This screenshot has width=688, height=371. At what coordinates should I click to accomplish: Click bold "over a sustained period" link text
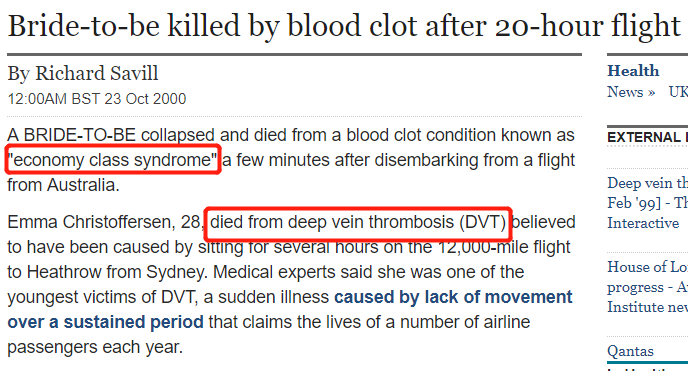[x=105, y=322]
